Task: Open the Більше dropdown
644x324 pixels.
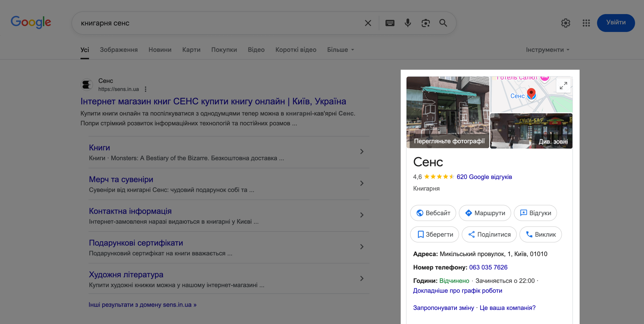Action: point(341,50)
